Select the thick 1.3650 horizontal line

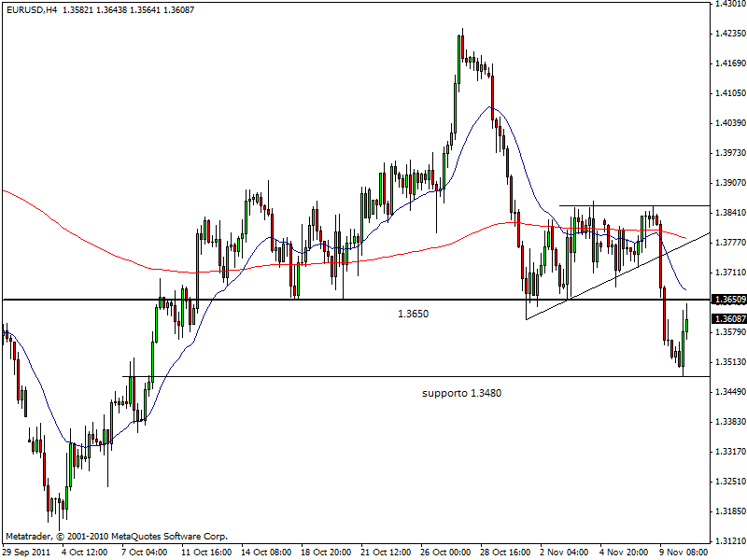pyautogui.click(x=280, y=300)
